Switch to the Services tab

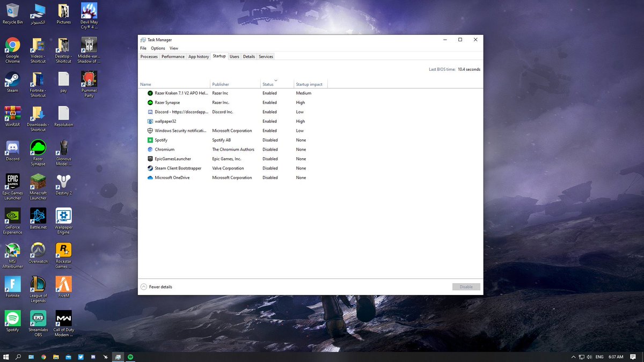(266, 56)
